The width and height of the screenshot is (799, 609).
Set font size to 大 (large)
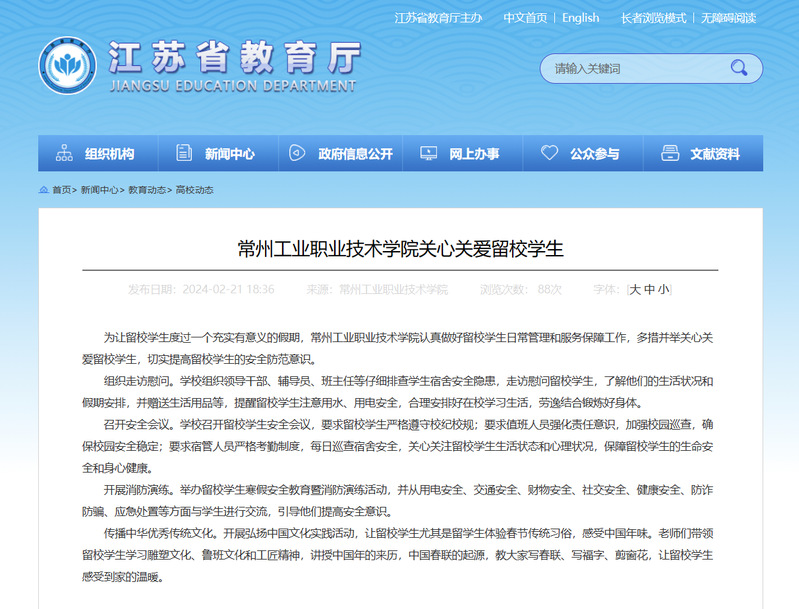635,289
